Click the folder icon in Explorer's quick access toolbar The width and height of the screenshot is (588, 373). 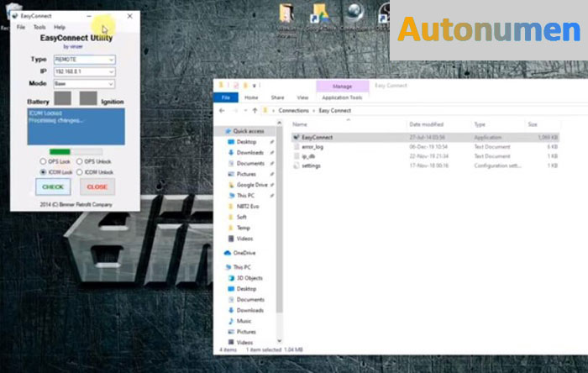pyautogui.click(x=221, y=86)
